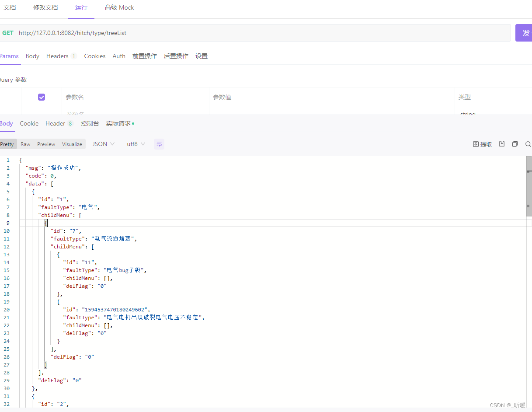Viewport: 532px width, 412px height.
Task: Open the 实际请求 tab
Action: coord(120,123)
